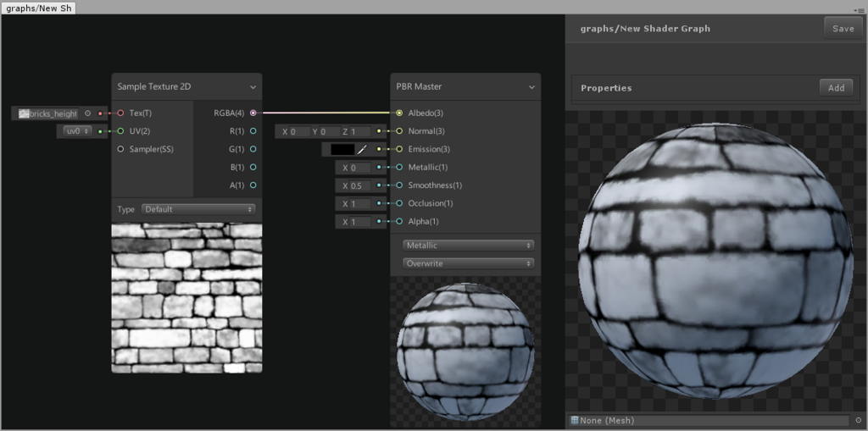Click the Occlusion(1) input port
The height and width of the screenshot is (431, 868).
[399, 203]
